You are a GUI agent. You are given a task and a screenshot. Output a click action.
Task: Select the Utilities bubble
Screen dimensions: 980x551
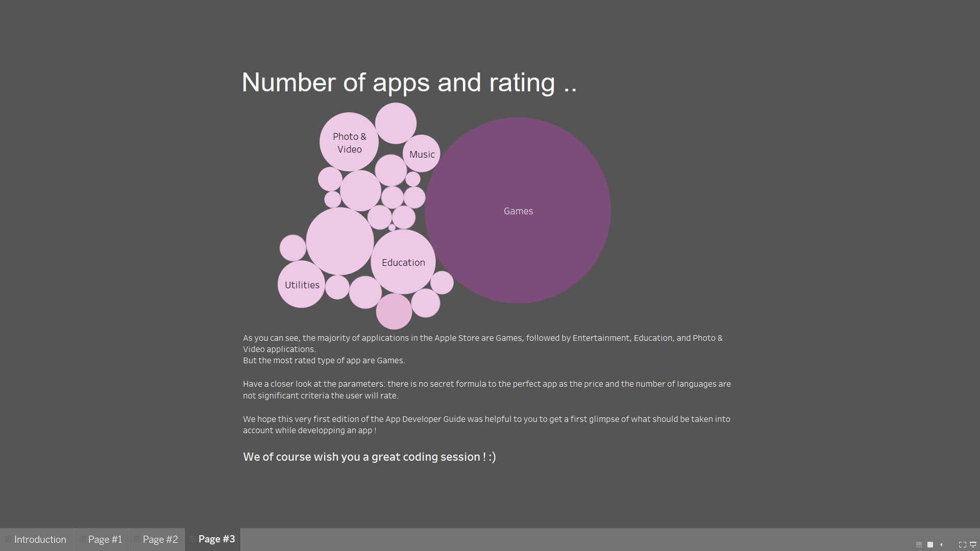click(302, 285)
